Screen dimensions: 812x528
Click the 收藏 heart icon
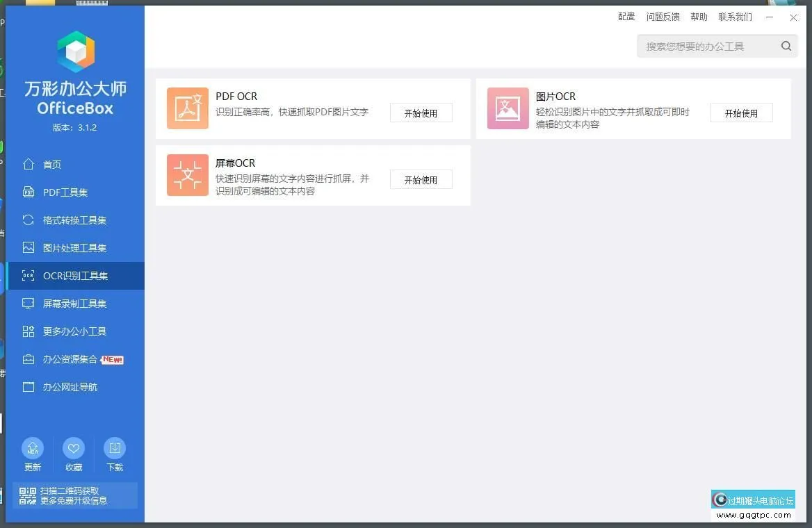point(74,448)
